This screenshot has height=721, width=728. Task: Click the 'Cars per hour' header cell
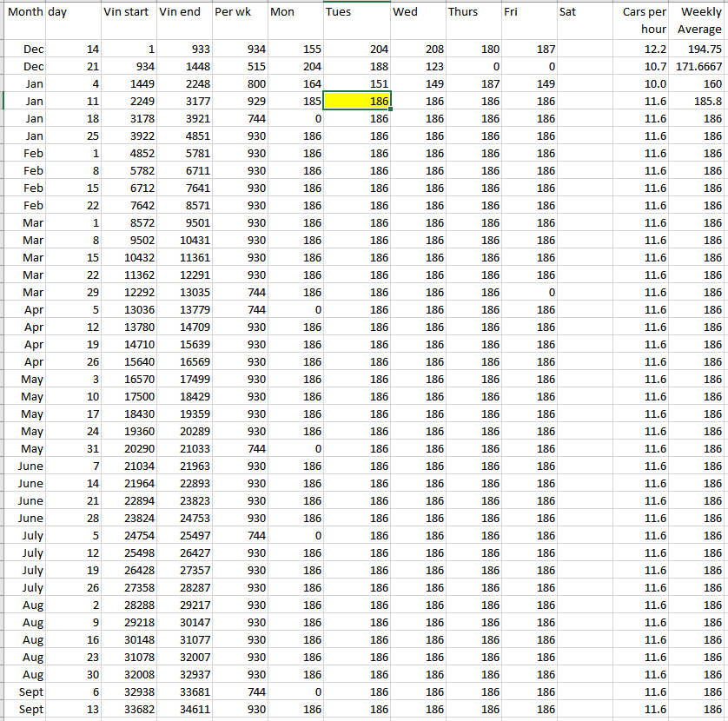(643, 21)
